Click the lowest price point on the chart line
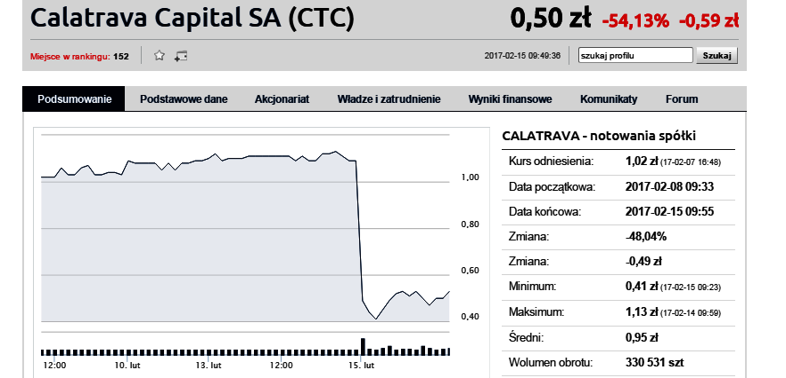The image size is (786, 378). point(375,319)
